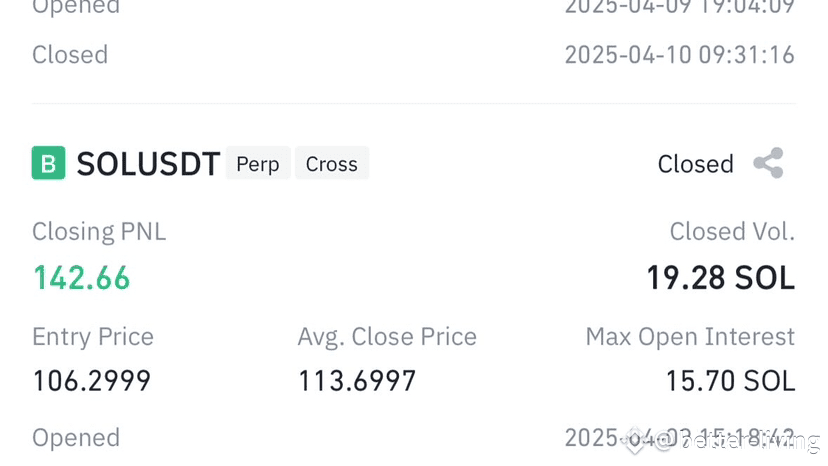828x466 pixels.
Task: Select the 106.2999 entry price value
Action: pyautogui.click(x=92, y=381)
